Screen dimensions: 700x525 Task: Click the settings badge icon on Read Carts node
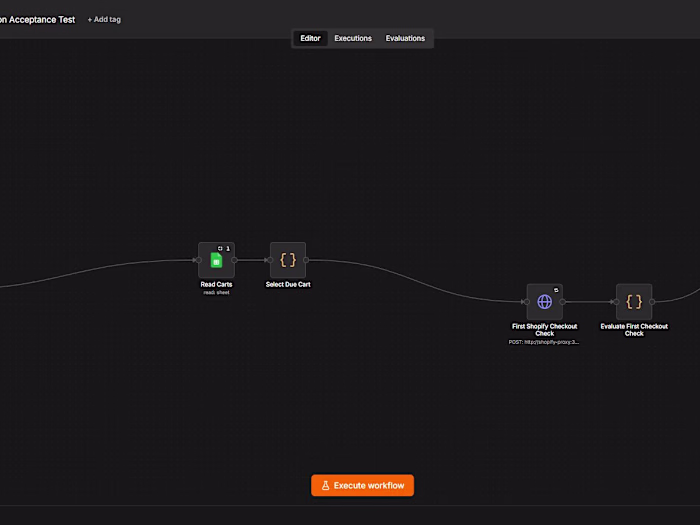coord(220,249)
